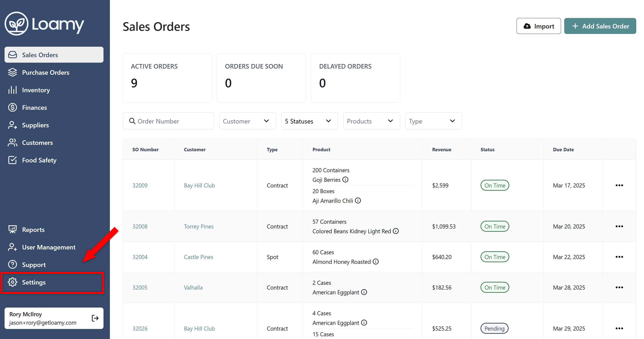The height and width of the screenshot is (339, 644).
Task: Click the plus icon on Add Sales Order
Action: tap(575, 26)
